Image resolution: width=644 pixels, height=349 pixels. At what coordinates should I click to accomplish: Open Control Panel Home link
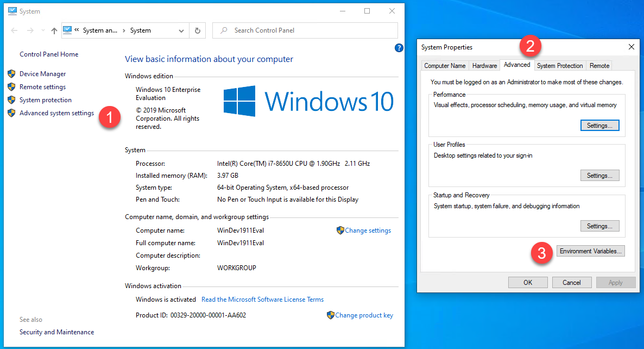(x=49, y=54)
